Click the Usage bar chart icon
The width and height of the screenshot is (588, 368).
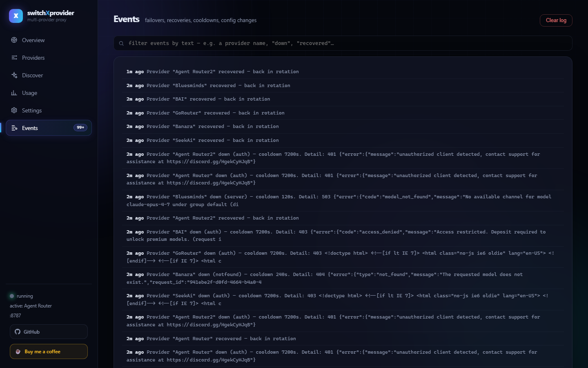pos(14,93)
